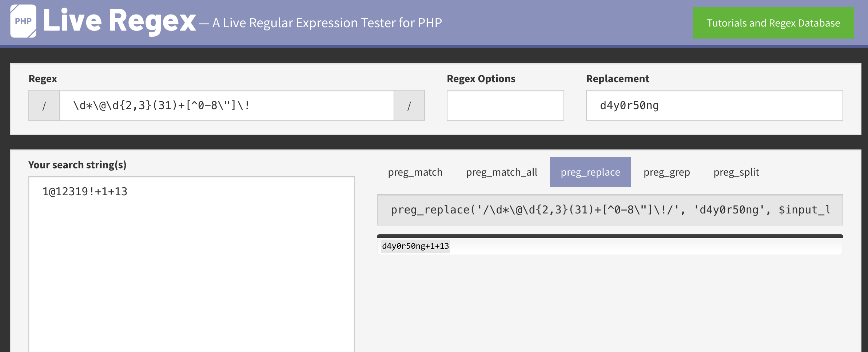
Task: Click the d4y0r50ng+1+13 result output
Action: [415, 246]
